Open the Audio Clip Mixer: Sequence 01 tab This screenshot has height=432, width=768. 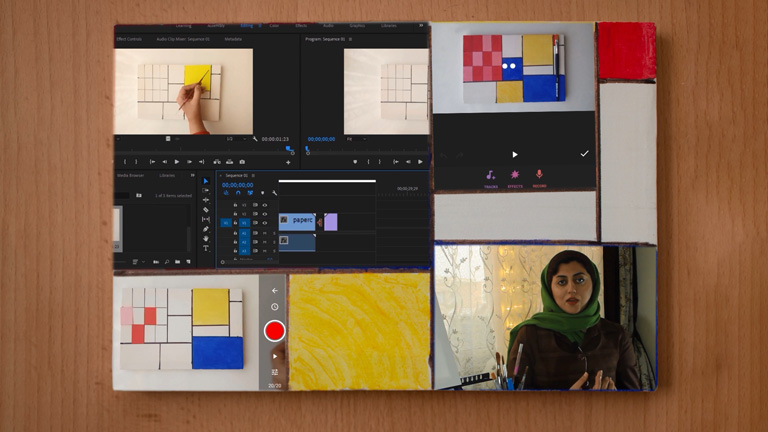[x=183, y=39]
